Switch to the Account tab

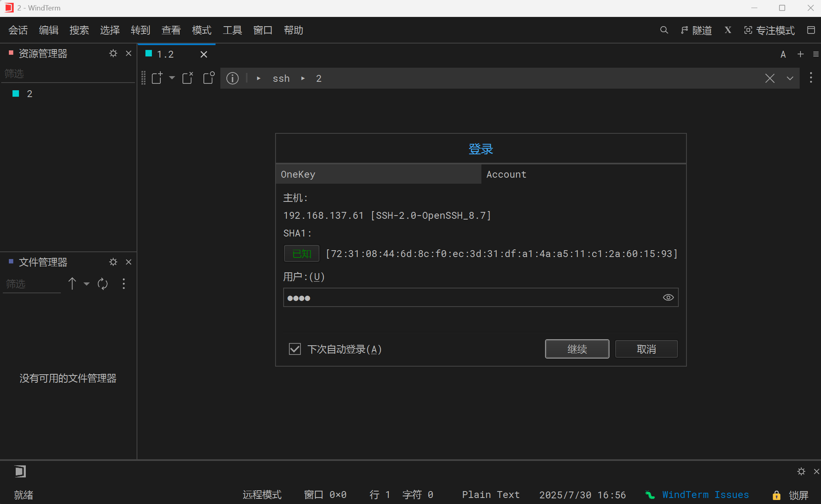506,174
